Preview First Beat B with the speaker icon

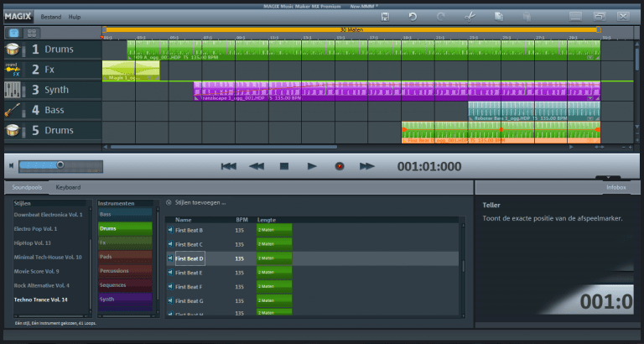(170, 231)
